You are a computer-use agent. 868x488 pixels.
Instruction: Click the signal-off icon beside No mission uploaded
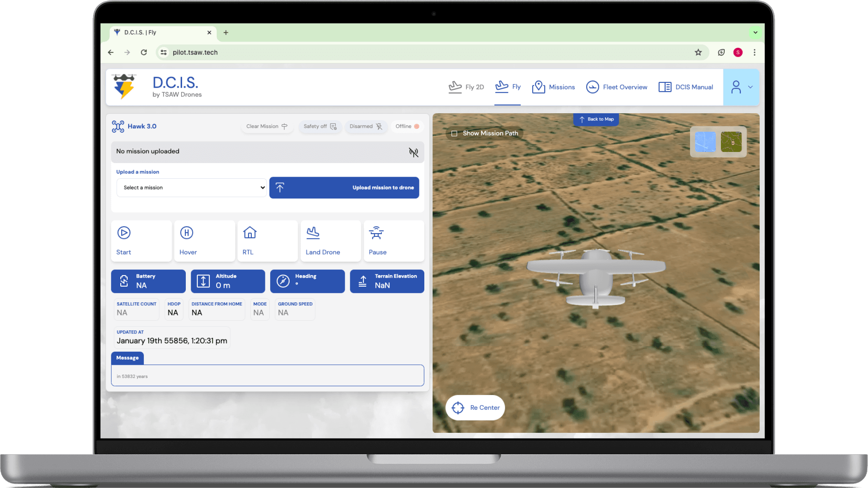413,152
